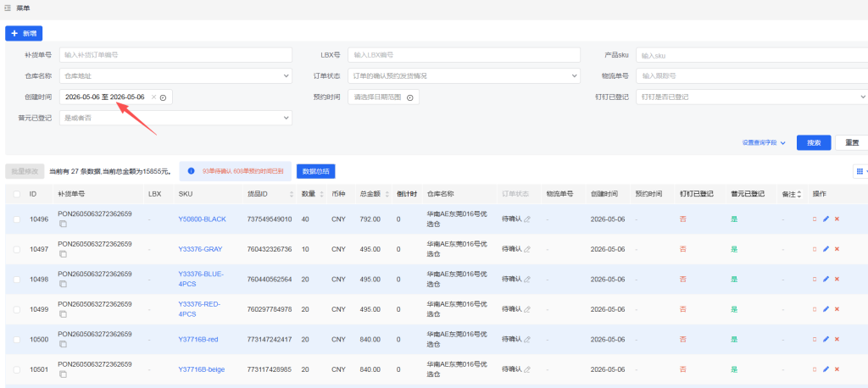Image resolution: width=868 pixels, height=388 pixels.
Task: Copy the order number in row 10497
Action: [x=63, y=254]
